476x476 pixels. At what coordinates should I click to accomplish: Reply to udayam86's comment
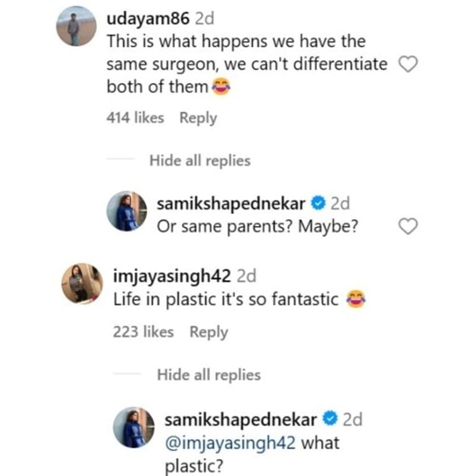click(198, 118)
